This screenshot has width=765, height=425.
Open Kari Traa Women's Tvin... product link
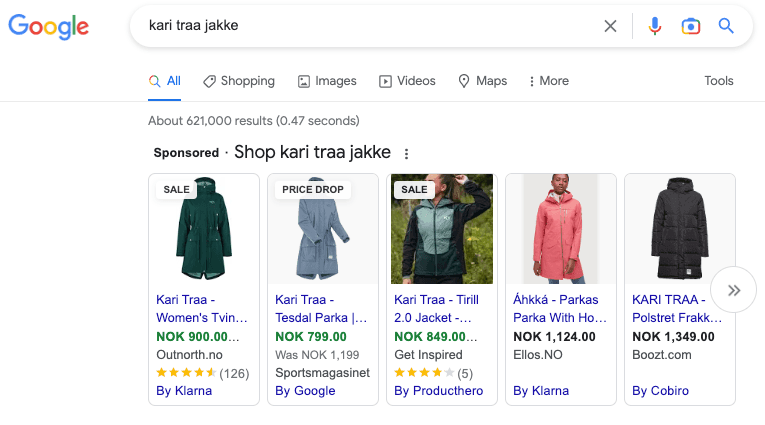click(202, 309)
